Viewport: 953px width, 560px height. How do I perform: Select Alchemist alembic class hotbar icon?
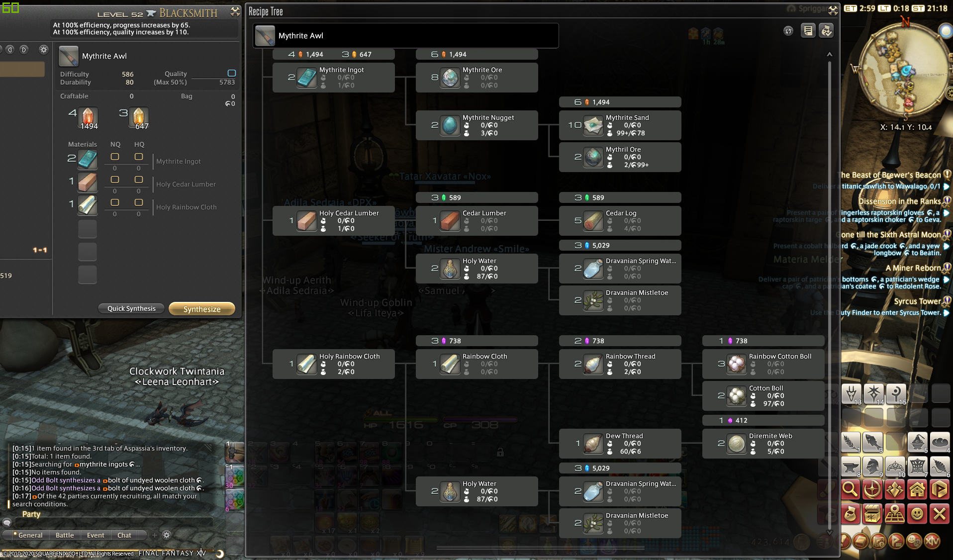[917, 442]
